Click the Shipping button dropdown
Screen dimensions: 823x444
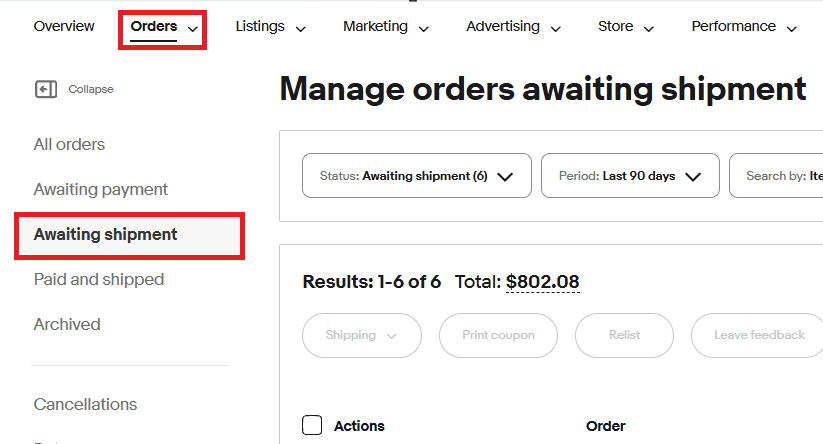361,335
